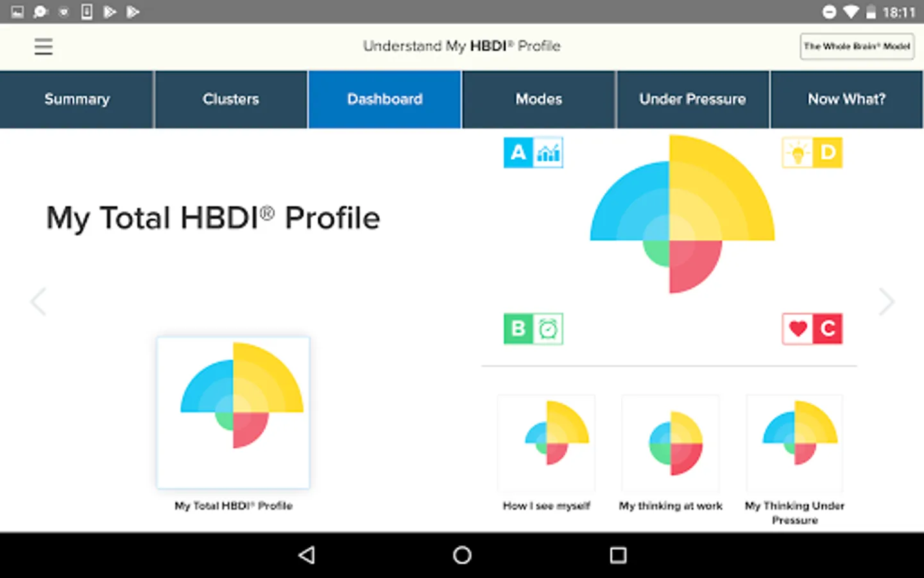Tap the battery status icon

[x=871, y=12]
